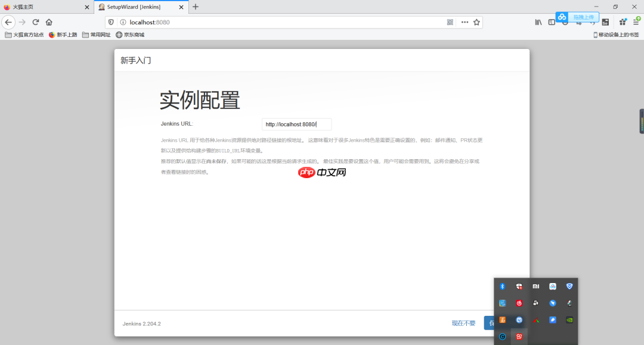Toggle Bluetooth from the system tray icon
The width and height of the screenshot is (644, 345).
502,285
